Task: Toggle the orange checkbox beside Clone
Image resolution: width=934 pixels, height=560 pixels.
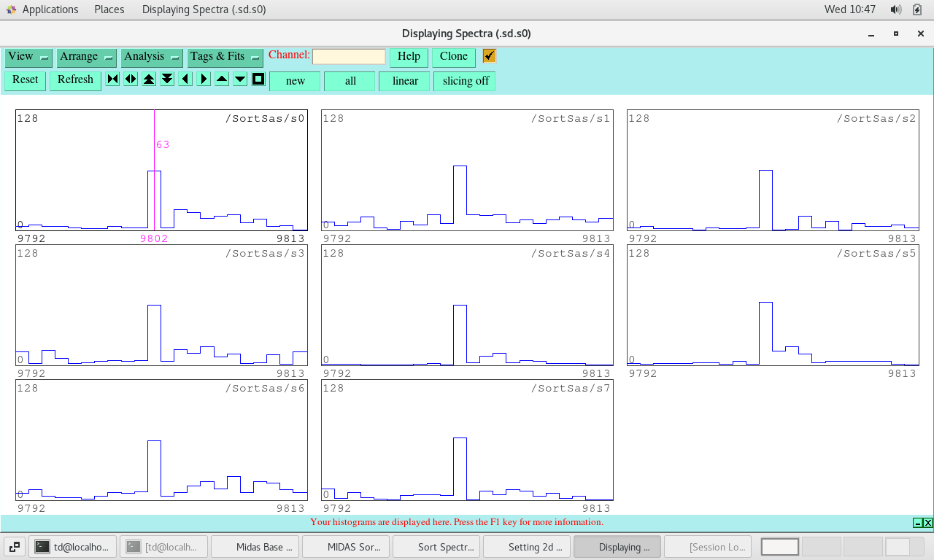Action: [x=490, y=56]
